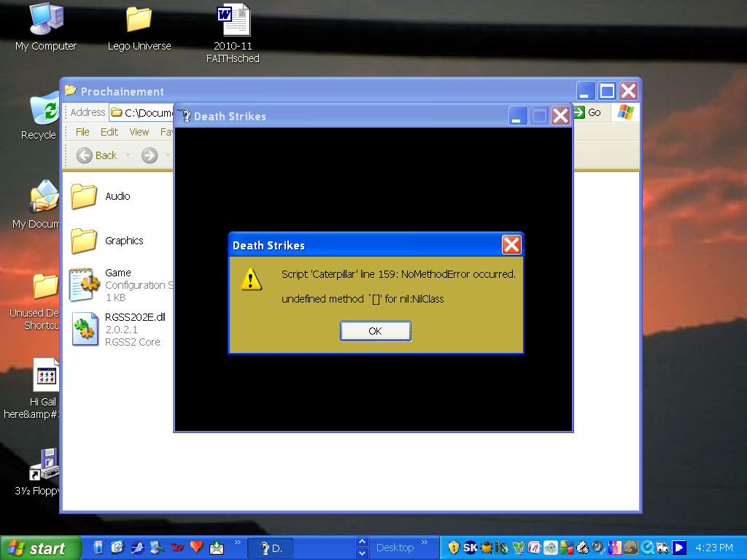Click the yellow security shield tray icon
This screenshot has height=560, width=747.
click(453, 548)
